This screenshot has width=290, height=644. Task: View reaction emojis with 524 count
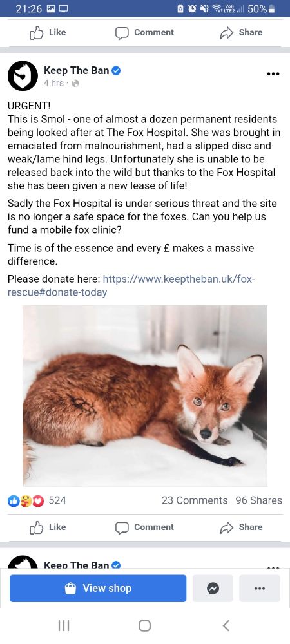click(37, 500)
